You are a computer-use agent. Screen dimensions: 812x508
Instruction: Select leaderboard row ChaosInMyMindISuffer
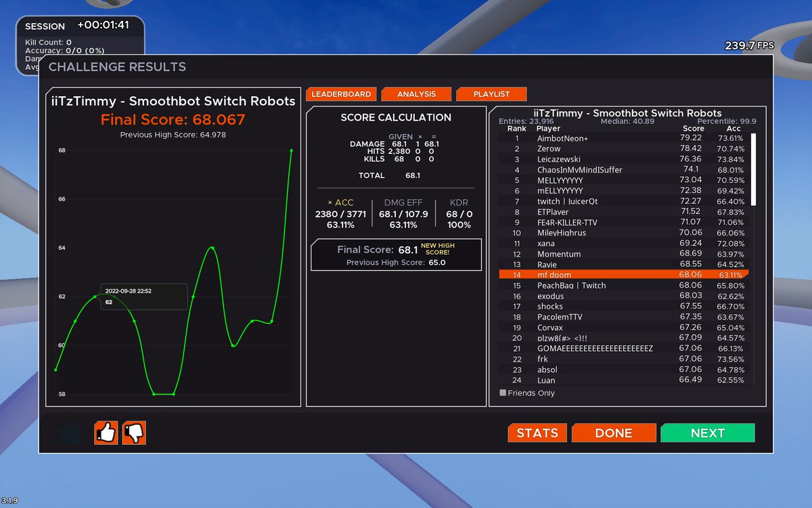(625, 169)
